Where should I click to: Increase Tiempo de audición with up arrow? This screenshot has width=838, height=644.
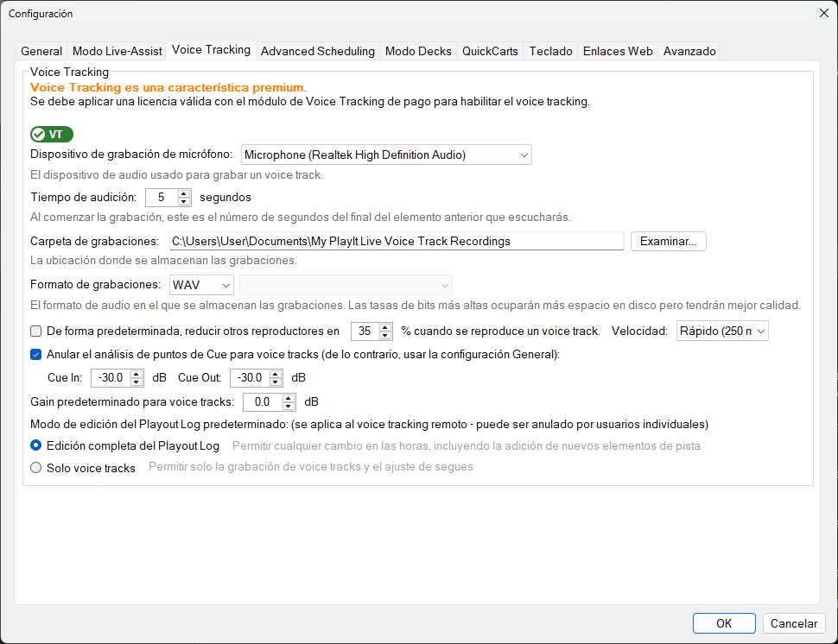(x=184, y=193)
